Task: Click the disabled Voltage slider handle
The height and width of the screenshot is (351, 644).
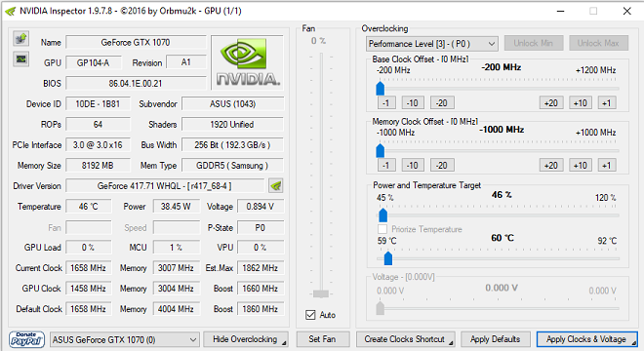Action: pos(381,308)
